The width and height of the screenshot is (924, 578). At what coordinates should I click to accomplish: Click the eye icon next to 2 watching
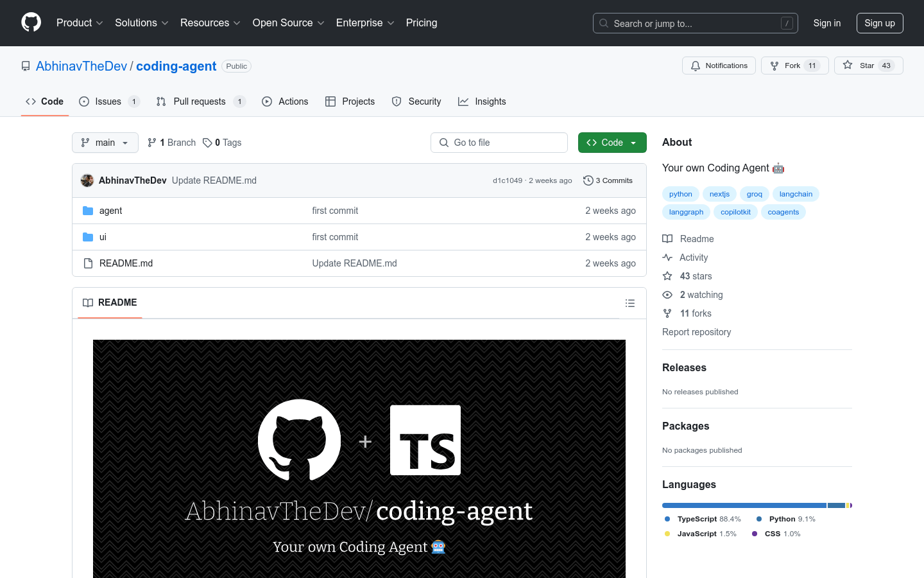point(667,294)
